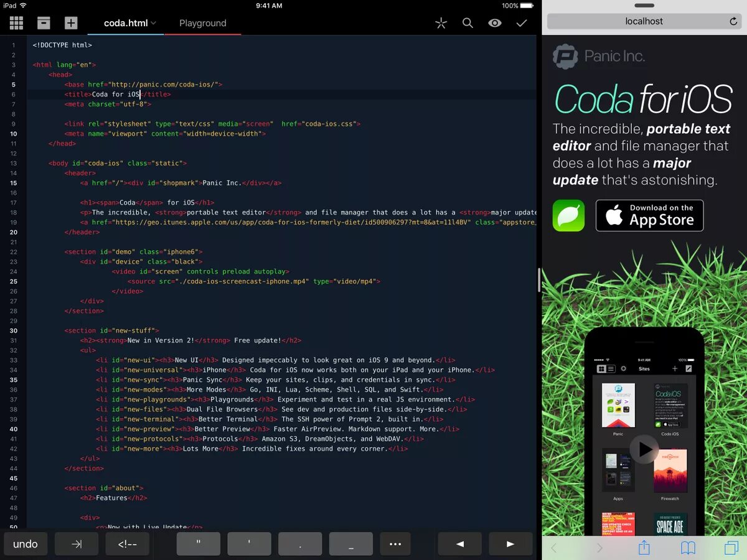Tap the undo key
Image resolution: width=747 pixels, height=560 pixels.
[26, 544]
